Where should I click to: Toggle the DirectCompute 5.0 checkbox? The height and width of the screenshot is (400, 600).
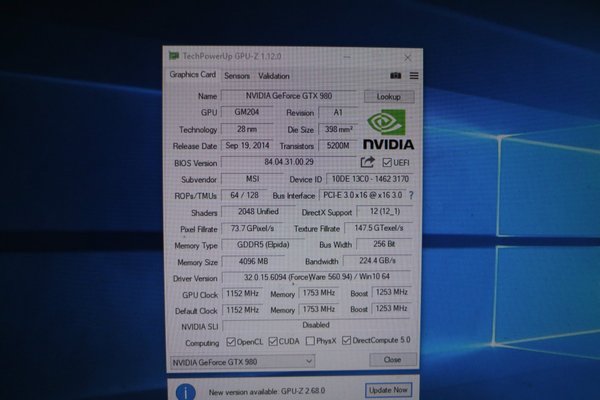(x=347, y=341)
